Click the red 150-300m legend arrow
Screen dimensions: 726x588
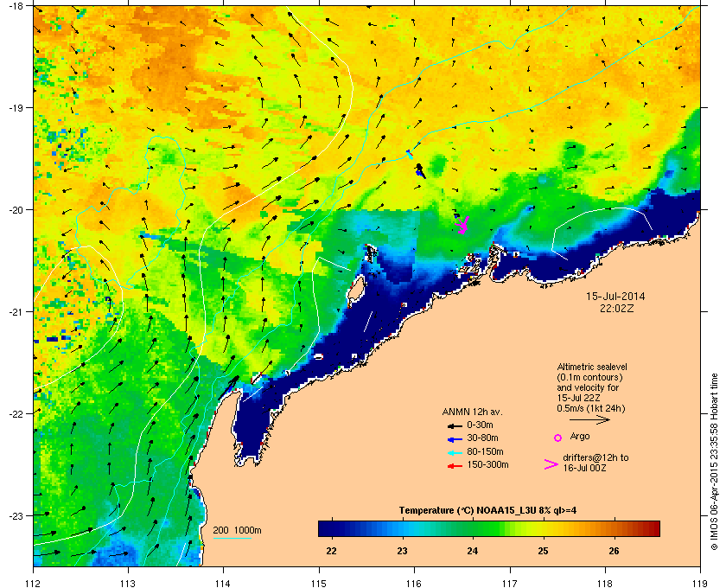[455, 466]
